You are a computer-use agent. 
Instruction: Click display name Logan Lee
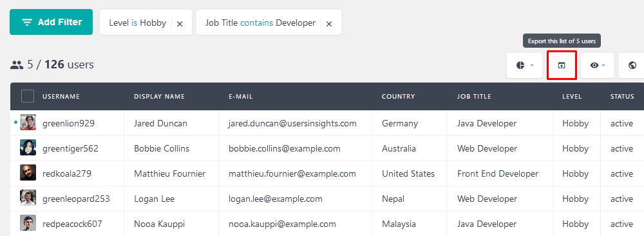pos(154,199)
